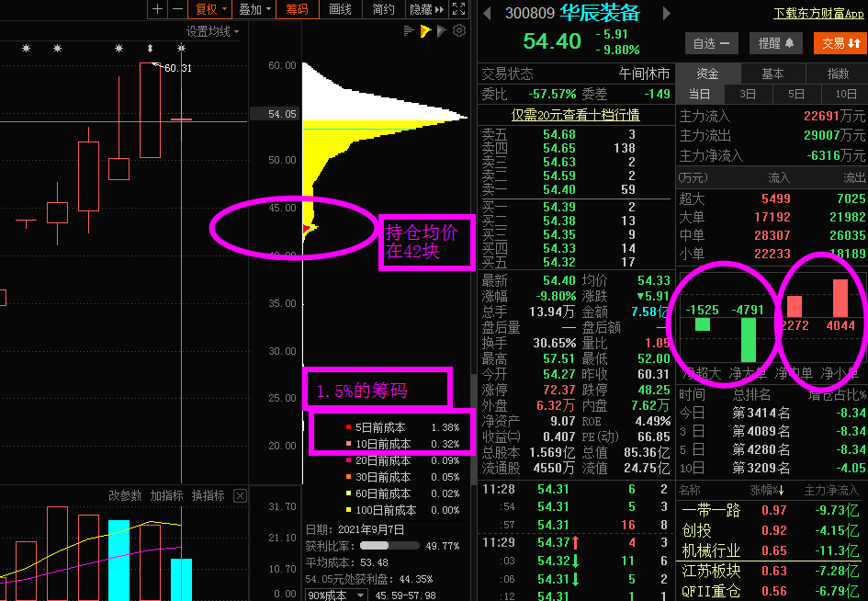
Task: Open 复权 price adjustment dropdown
Action: click(x=210, y=9)
